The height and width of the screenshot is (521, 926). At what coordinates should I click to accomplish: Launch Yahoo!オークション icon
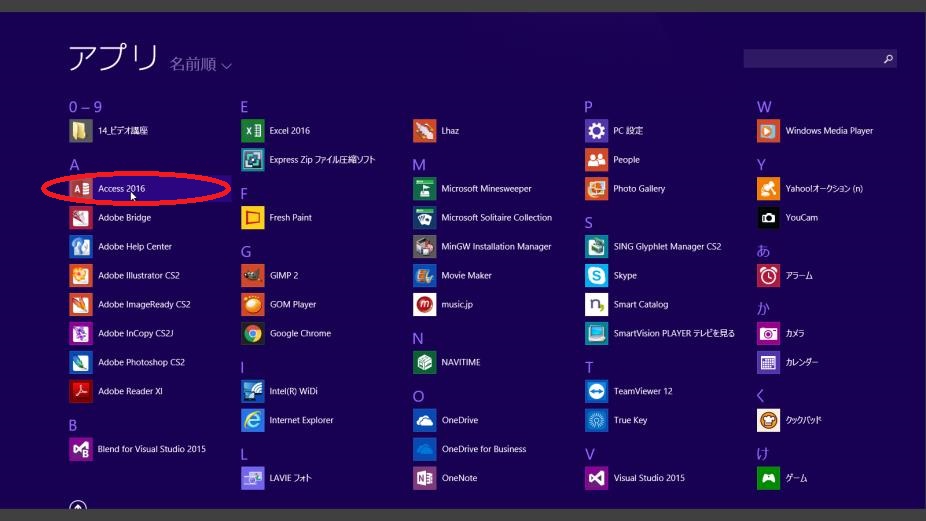point(768,188)
